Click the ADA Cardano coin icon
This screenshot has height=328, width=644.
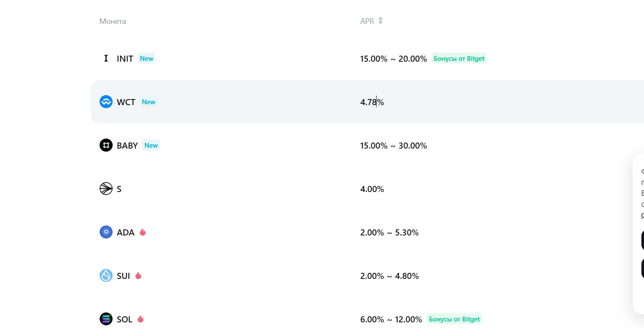(x=106, y=232)
